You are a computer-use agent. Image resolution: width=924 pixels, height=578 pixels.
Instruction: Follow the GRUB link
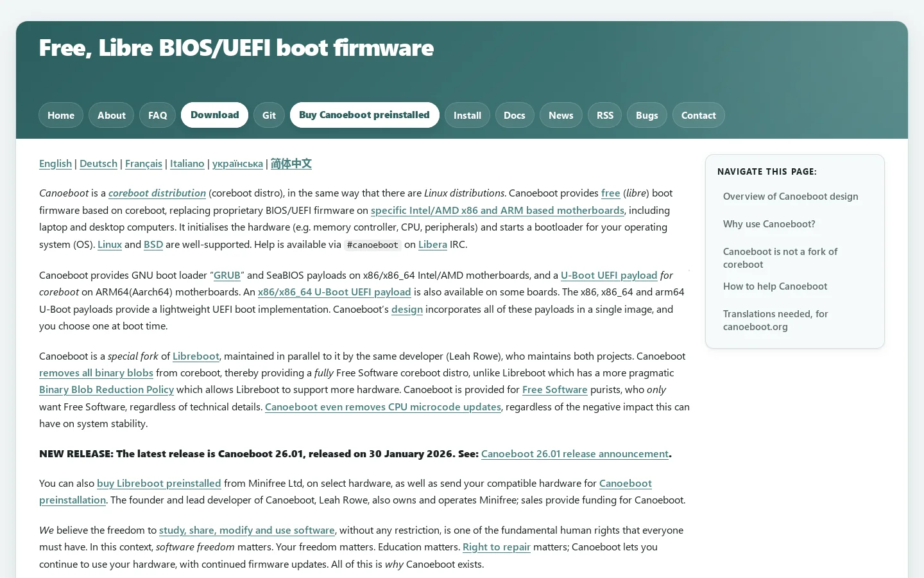227,276
